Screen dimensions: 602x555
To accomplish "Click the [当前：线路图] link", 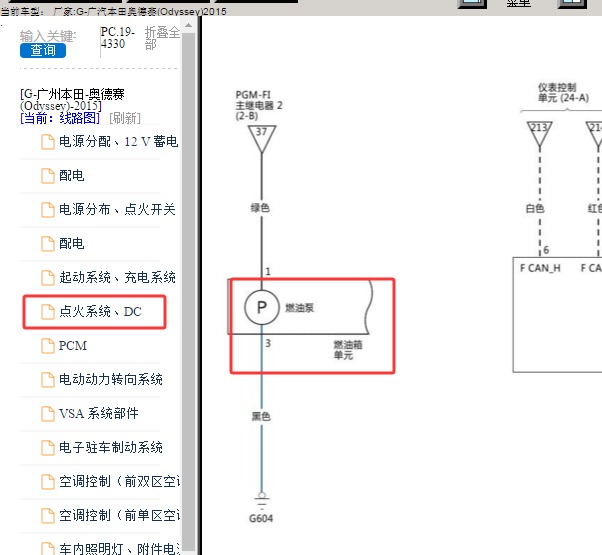I will click(60, 118).
